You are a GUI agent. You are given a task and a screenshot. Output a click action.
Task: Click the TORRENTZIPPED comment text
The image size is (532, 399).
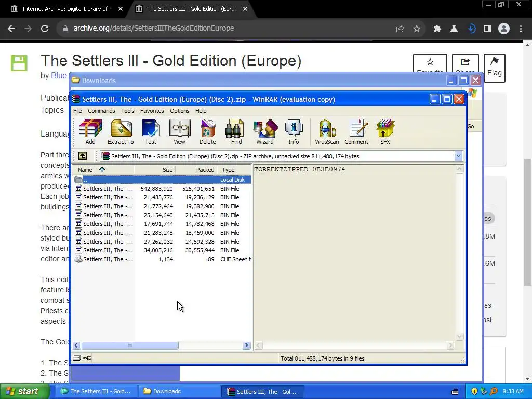[300, 169]
